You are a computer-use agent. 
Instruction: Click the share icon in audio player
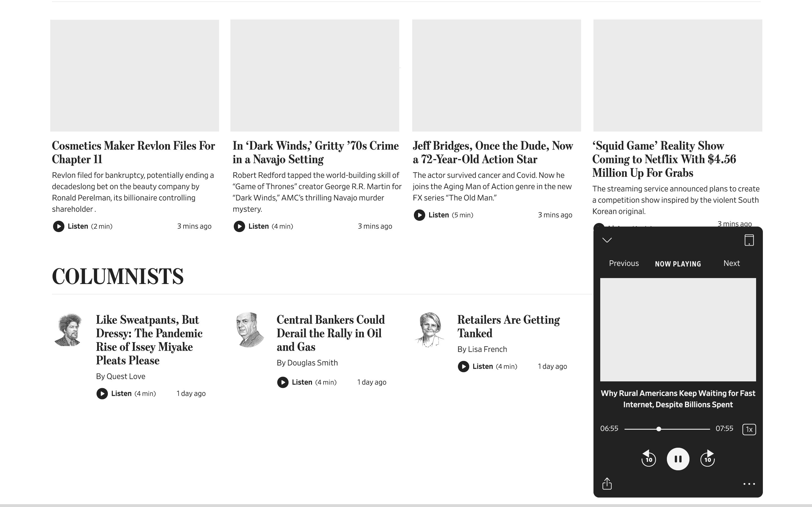[607, 484]
